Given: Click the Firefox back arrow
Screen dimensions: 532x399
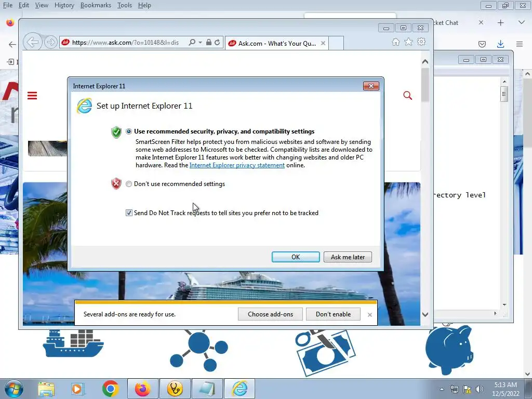Looking at the screenshot, I should 12,44.
